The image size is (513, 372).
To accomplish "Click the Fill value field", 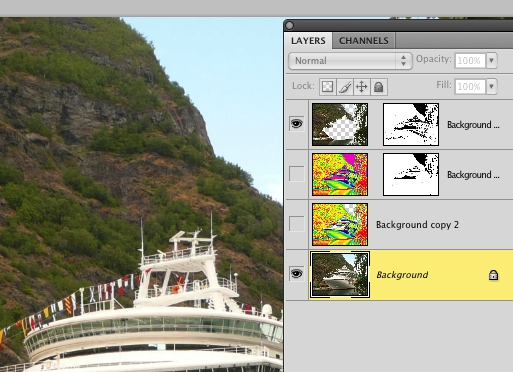I will coord(470,87).
